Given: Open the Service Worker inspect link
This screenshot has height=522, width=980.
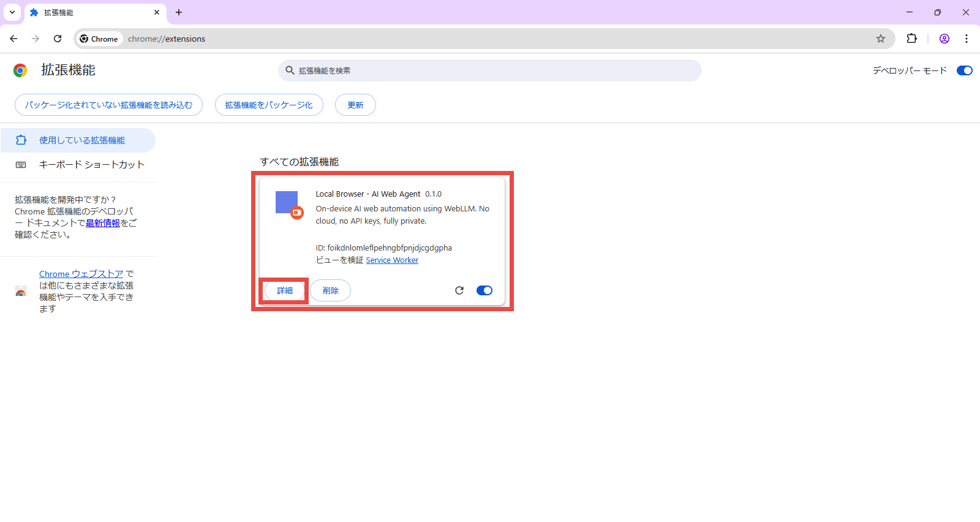Looking at the screenshot, I should click(392, 260).
